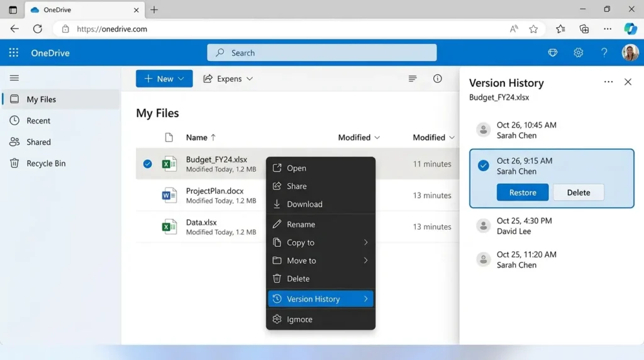Open Recent in sidebar
Image resolution: width=644 pixels, height=360 pixels.
click(61, 121)
